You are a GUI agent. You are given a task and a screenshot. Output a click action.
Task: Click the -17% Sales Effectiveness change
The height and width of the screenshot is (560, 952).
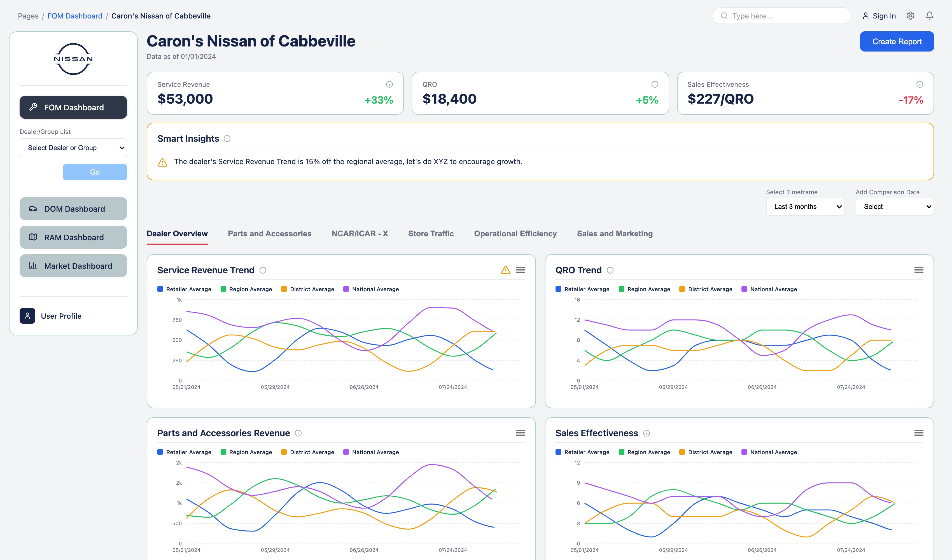pos(911,100)
